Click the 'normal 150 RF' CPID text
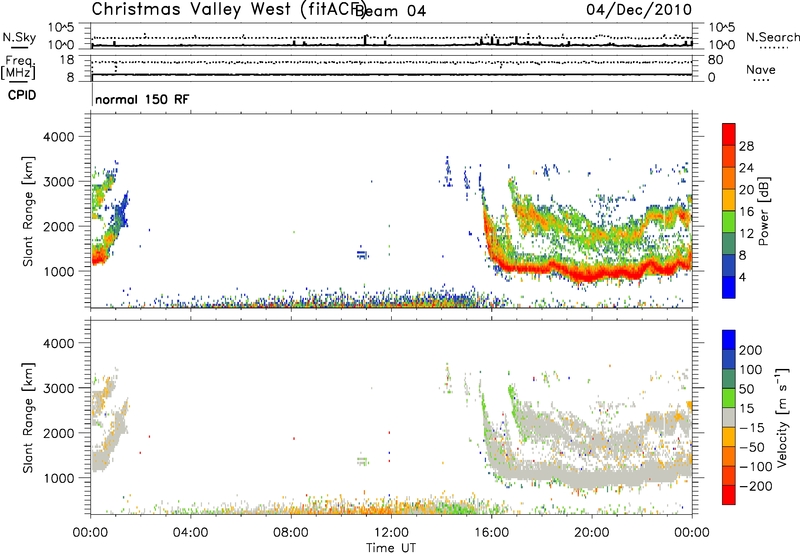Image resolution: width=800 pixels, height=554 pixels. [x=142, y=99]
